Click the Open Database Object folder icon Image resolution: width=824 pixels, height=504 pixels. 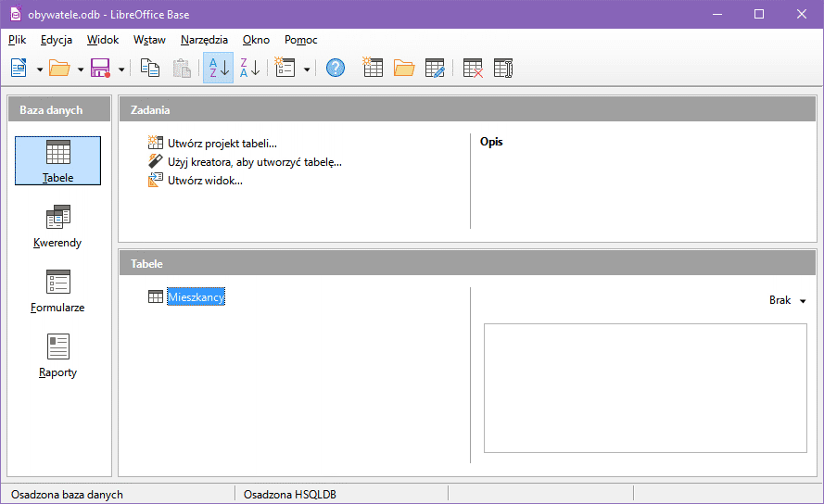tap(404, 68)
